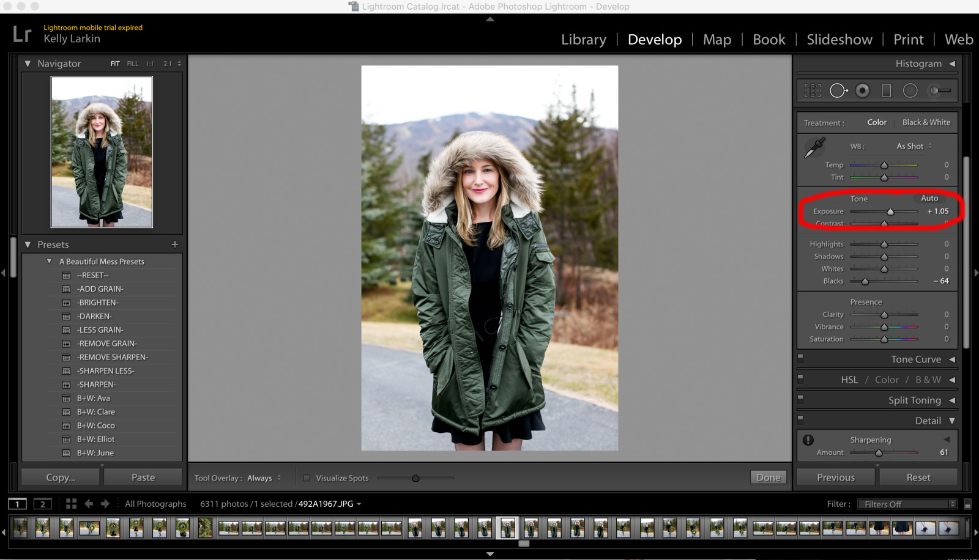
Task: Switch to the Library module
Action: (x=583, y=39)
